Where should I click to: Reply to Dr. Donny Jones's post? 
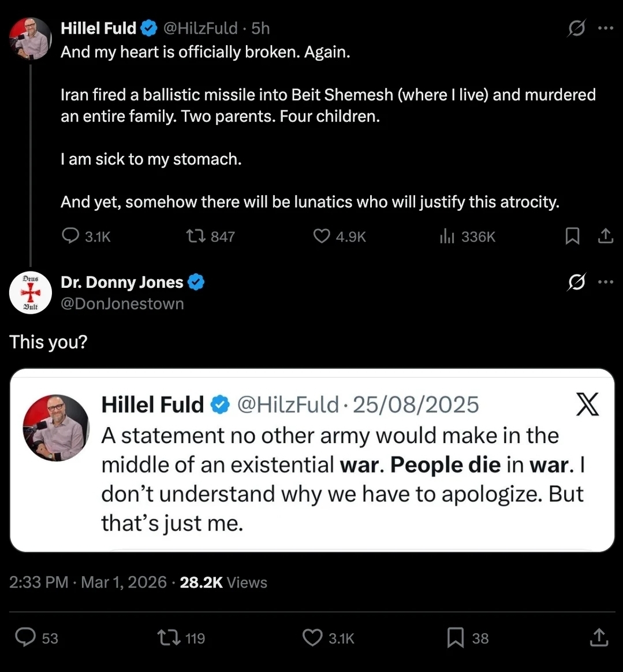coord(25,637)
